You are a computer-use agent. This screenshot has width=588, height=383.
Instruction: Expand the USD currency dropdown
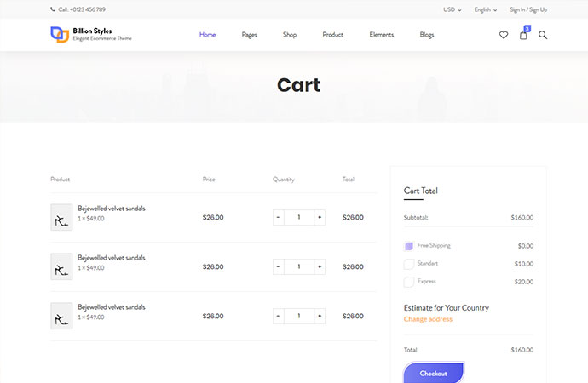(x=452, y=10)
